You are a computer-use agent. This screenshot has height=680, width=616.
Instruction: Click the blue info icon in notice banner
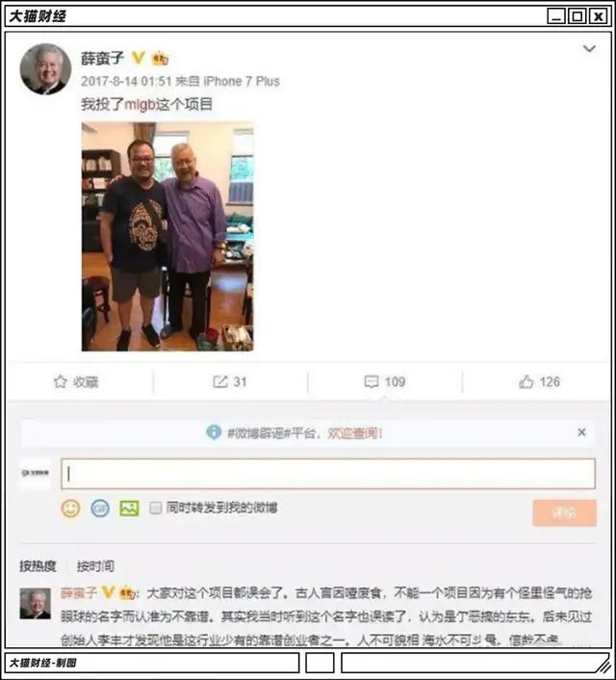pyautogui.click(x=214, y=432)
